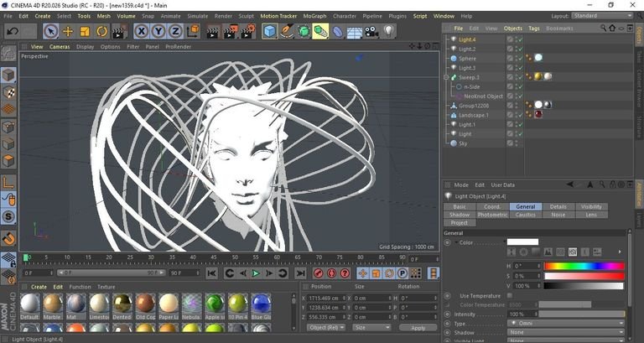Select NeoKnot Object in tree

(483, 96)
